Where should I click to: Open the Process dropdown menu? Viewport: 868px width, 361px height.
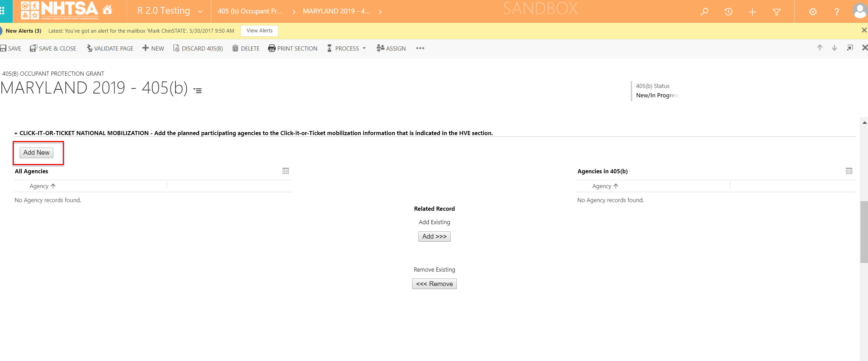[347, 48]
